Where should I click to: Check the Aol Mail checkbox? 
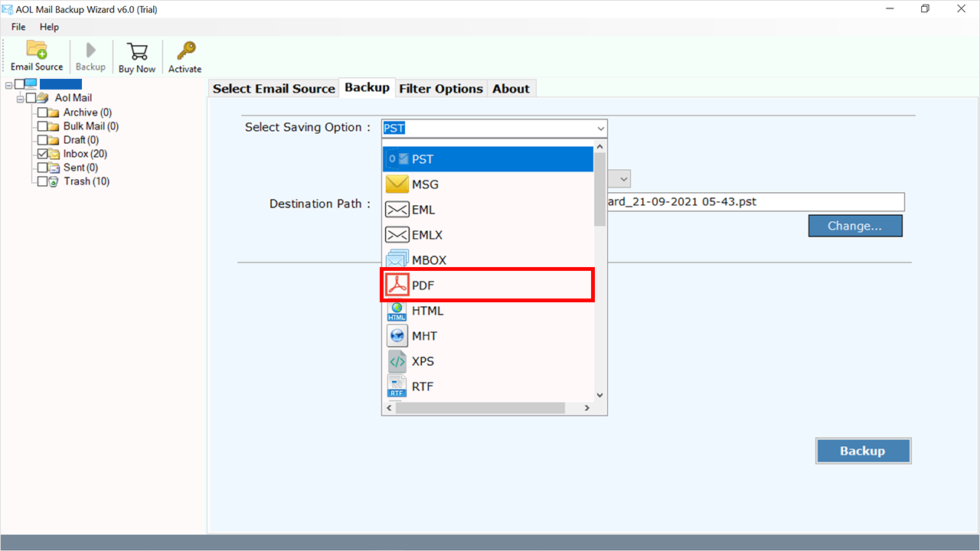click(x=31, y=98)
